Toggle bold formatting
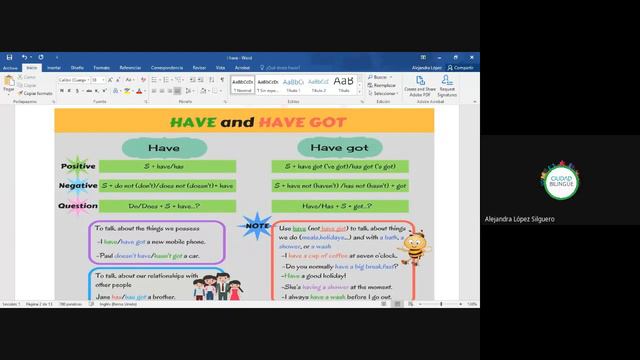 62,91
